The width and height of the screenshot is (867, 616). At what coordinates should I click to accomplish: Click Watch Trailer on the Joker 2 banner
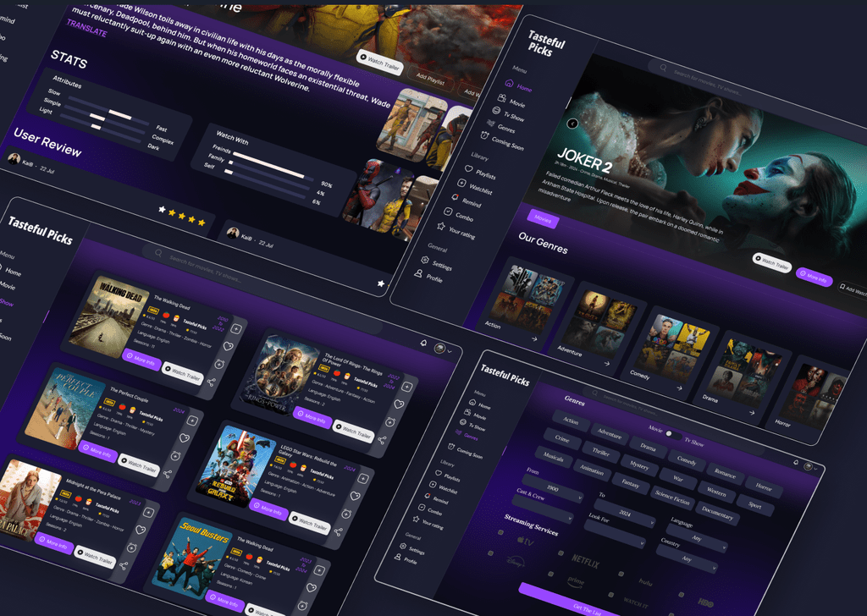coord(772,262)
